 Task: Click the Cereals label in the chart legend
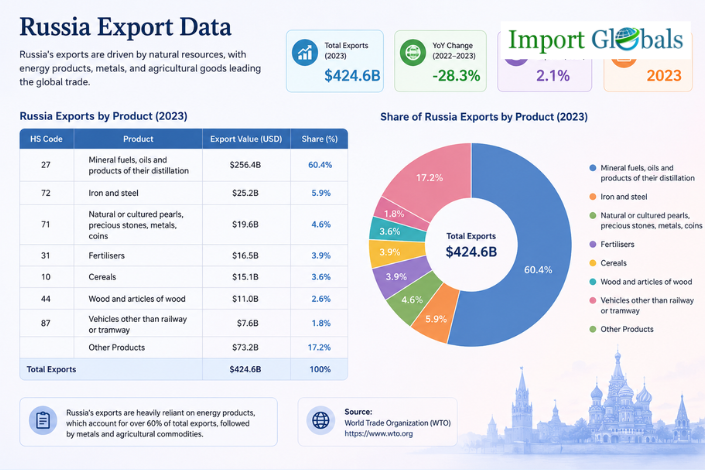click(613, 263)
